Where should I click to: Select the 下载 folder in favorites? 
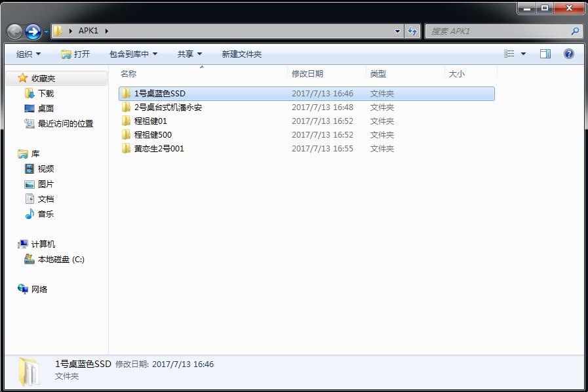click(x=45, y=94)
